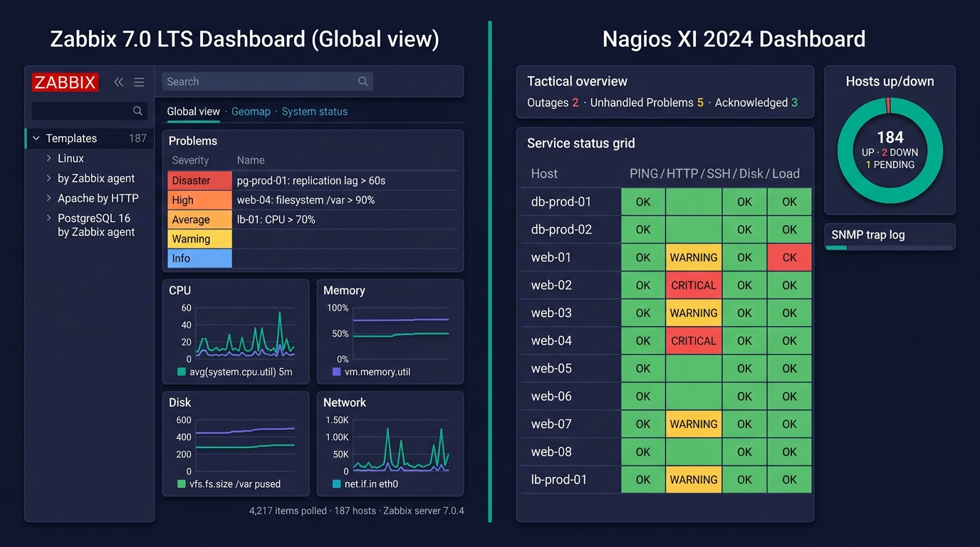Click db-prod-01 PING OK cell
The width and height of the screenshot is (980, 547).
643,202
